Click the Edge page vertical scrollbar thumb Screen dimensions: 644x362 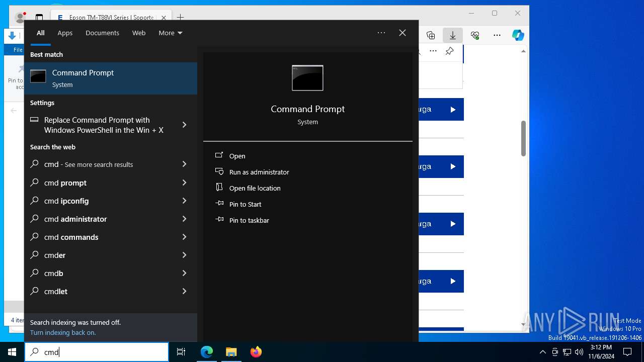(523, 138)
